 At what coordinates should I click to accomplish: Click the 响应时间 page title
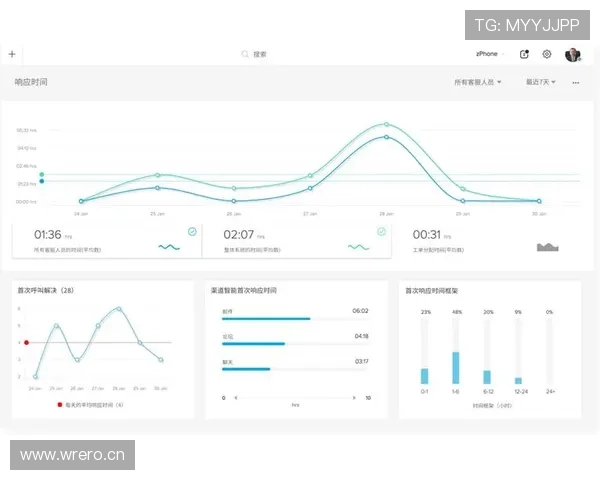31,82
